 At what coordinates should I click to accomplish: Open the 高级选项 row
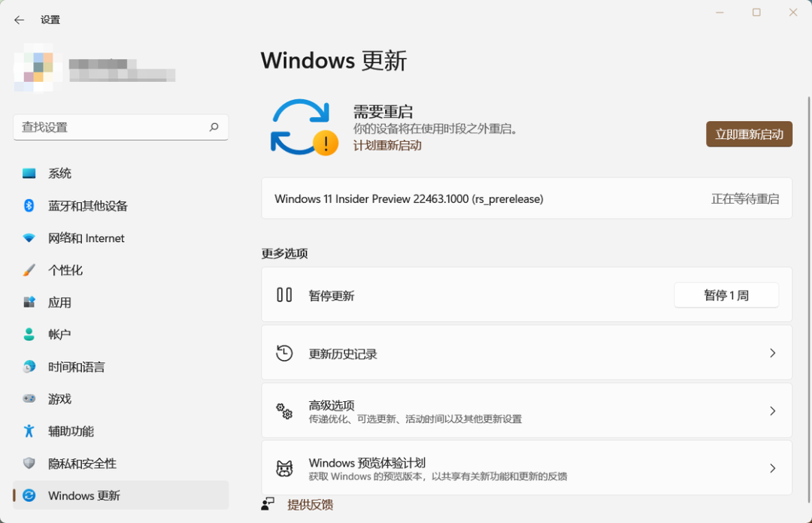pyautogui.click(x=526, y=411)
